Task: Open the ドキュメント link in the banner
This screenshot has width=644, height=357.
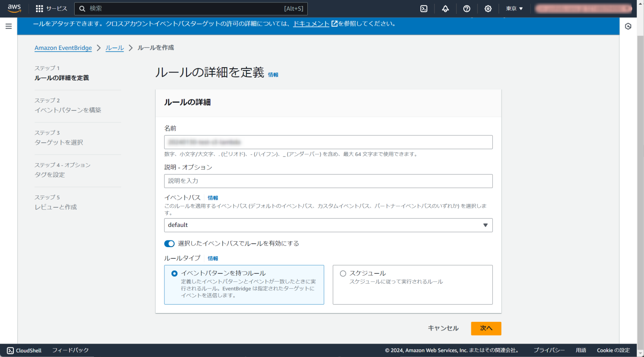Action: click(x=311, y=23)
